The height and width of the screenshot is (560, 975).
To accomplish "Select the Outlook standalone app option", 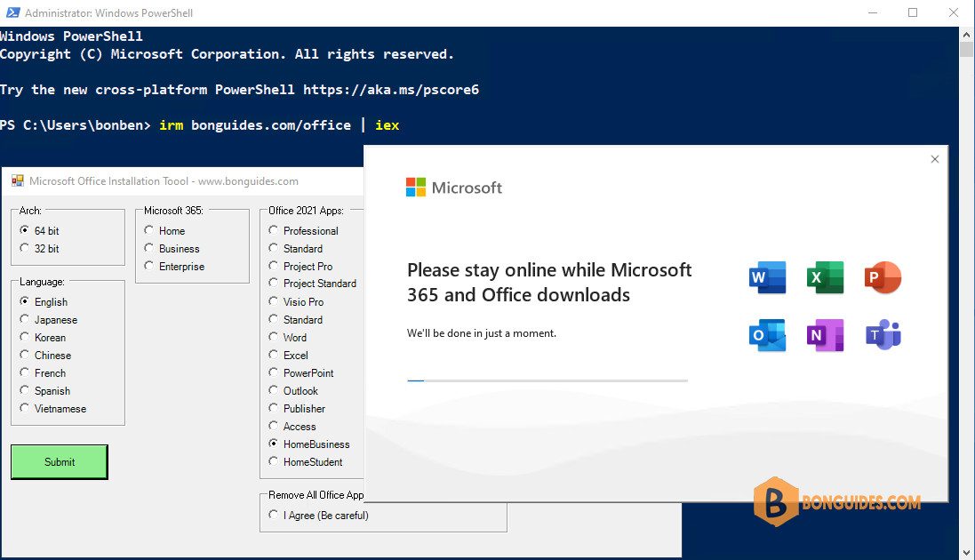I will coord(293,391).
